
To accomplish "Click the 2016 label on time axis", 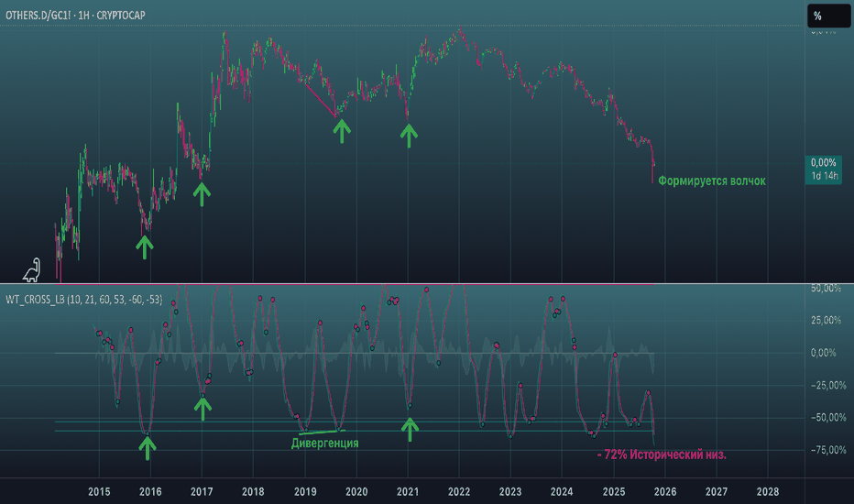I will 150,492.
